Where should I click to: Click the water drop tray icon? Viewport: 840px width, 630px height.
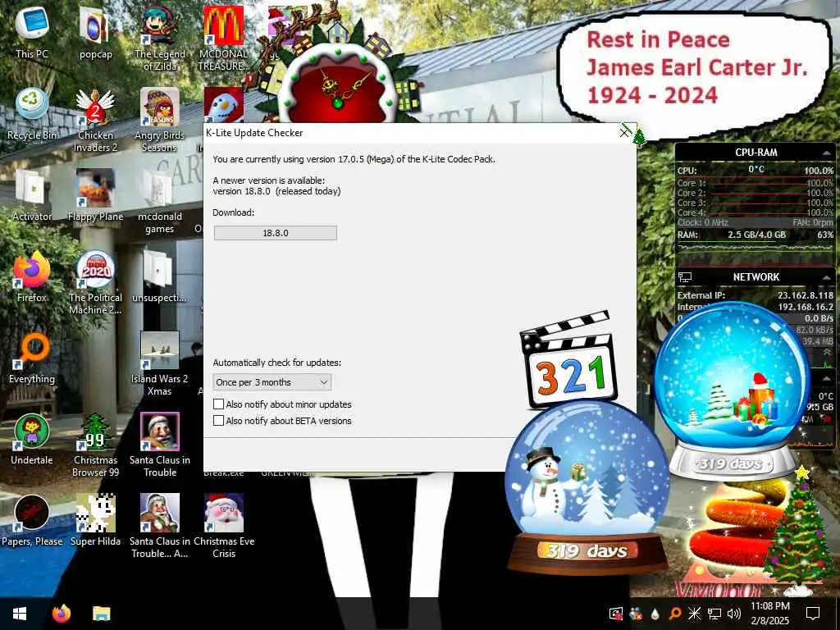click(655, 614)
